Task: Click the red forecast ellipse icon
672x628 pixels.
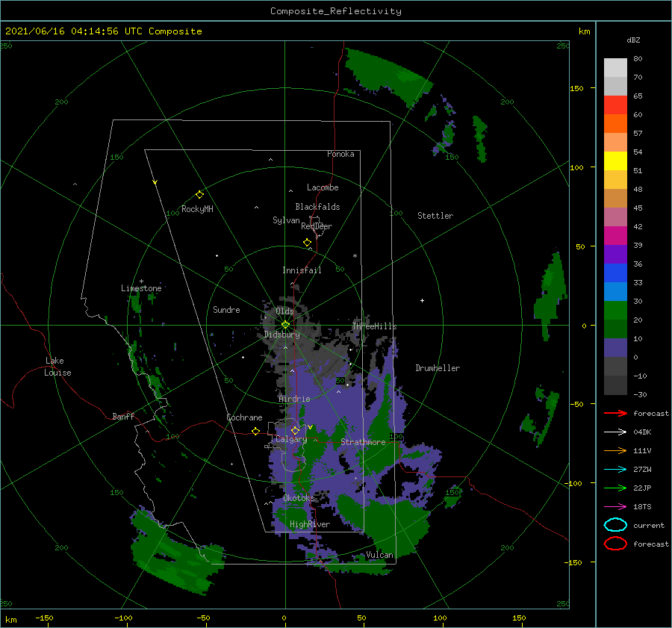Action: click(x=615, y=544)
